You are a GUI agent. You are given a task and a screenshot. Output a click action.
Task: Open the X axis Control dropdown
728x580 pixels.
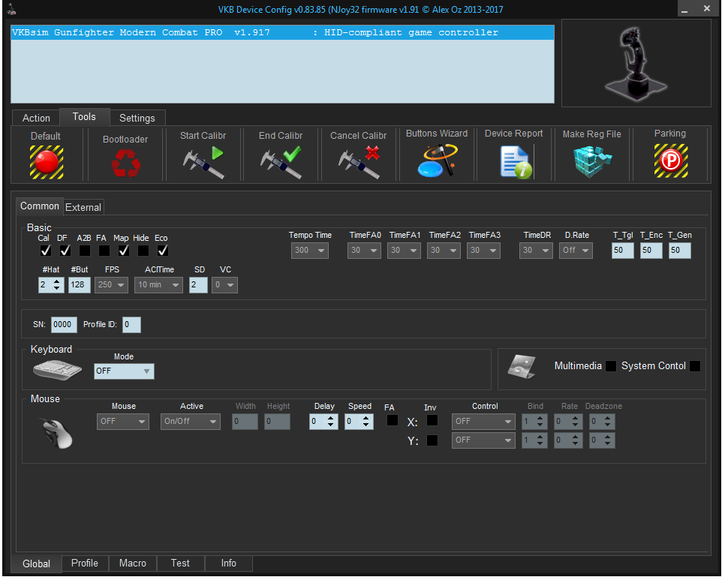pos(483,422)
